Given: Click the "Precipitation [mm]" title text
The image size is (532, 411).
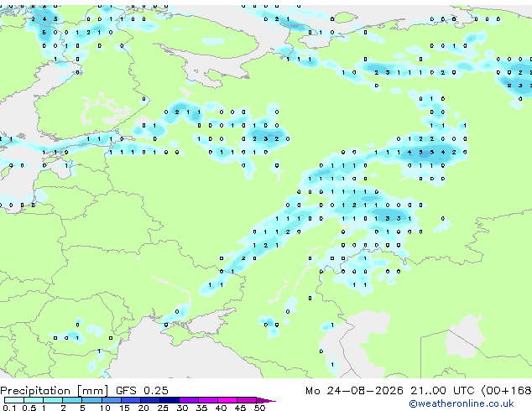Looking at the screenshot, I should [55, 391].
